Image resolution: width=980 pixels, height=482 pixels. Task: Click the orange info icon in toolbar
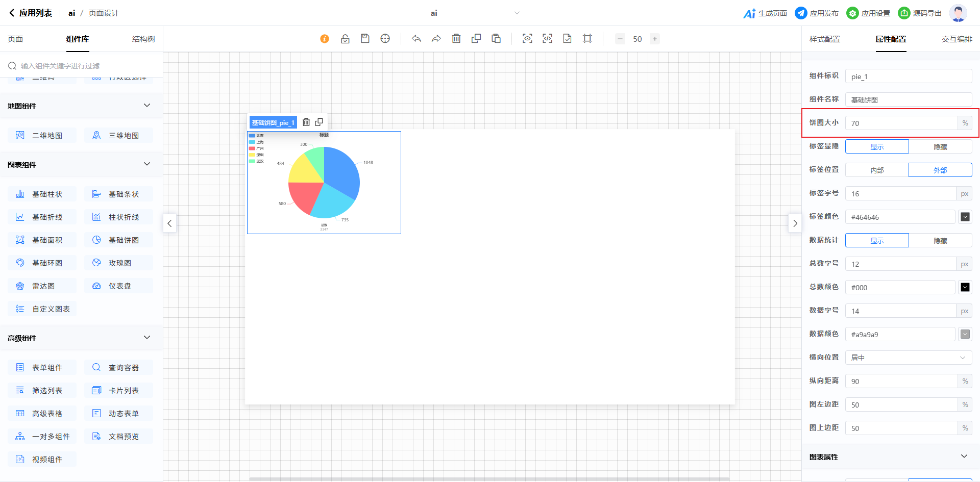325,39
